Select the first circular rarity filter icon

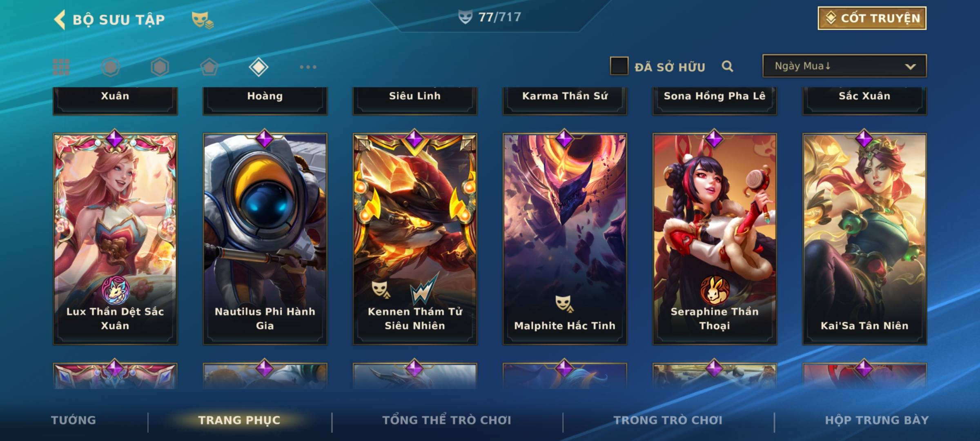coord(111,67)
